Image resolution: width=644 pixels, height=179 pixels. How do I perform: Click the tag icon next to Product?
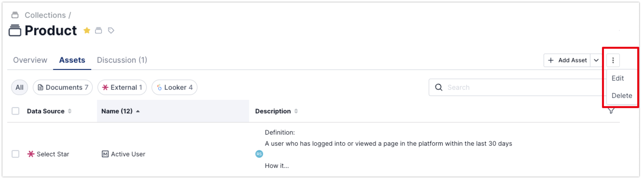click(x=111, y=30)
